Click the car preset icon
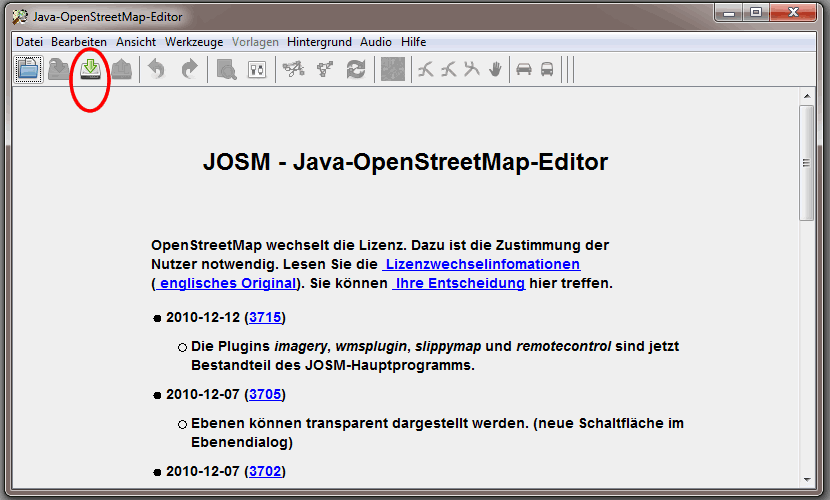 pyautogui.click(x=522, y=69)
